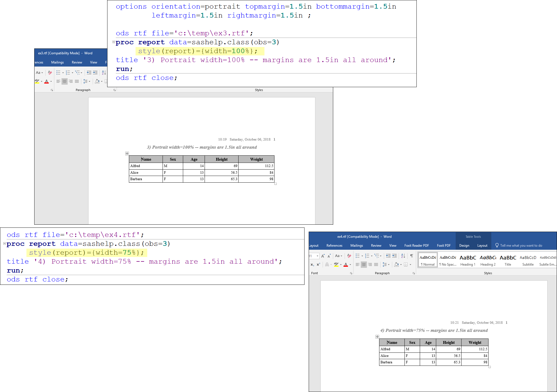Toggle paragraph marks in ex4 window

point(411,256)
